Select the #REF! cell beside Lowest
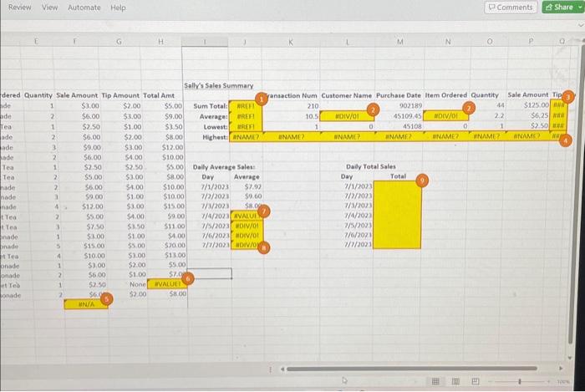585x392 pixels. click(x=246, y=127)
